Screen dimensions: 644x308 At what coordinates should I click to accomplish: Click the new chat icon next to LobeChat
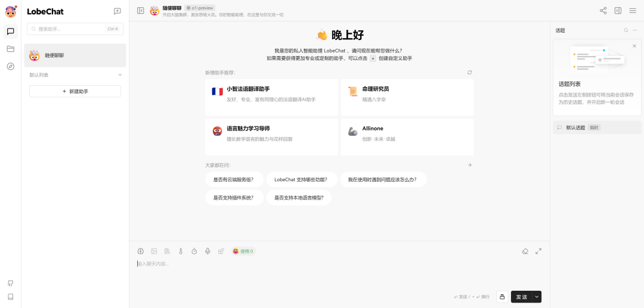click(x=117, y=11)
